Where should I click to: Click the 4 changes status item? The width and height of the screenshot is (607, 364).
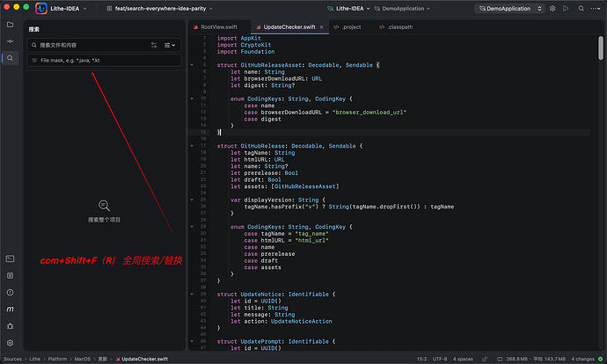[x=582, y=359]
